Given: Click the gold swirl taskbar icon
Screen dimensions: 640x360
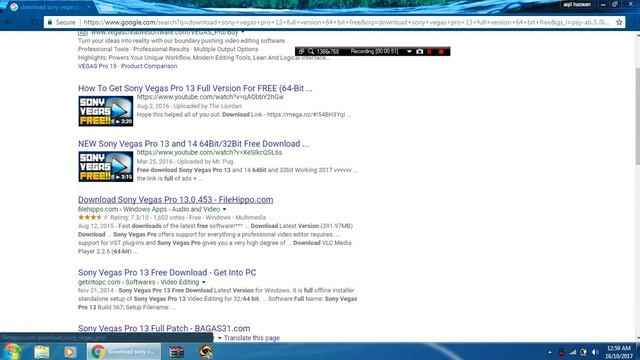Looking at the screenshot, I should [x=205, y=352].
